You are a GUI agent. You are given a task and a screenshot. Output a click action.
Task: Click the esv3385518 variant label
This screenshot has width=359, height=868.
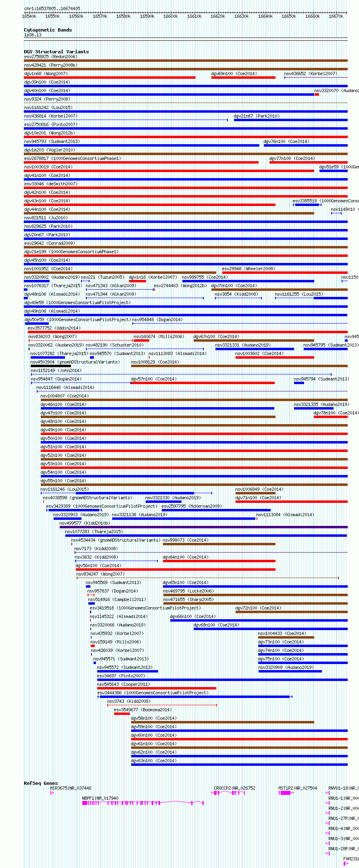(x=326, y=201)
